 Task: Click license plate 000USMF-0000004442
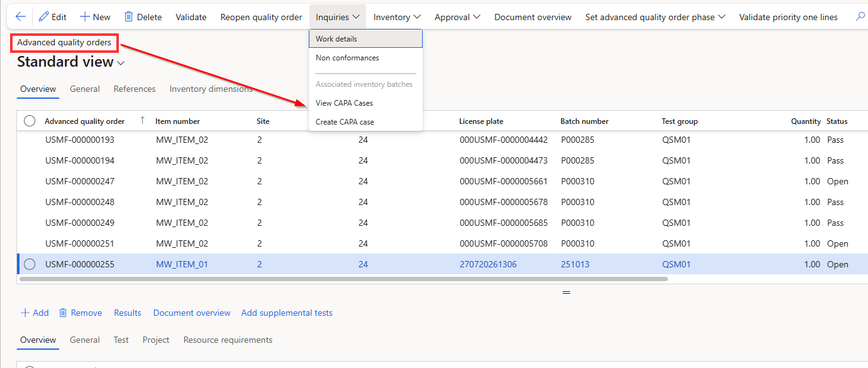[504, 140]
